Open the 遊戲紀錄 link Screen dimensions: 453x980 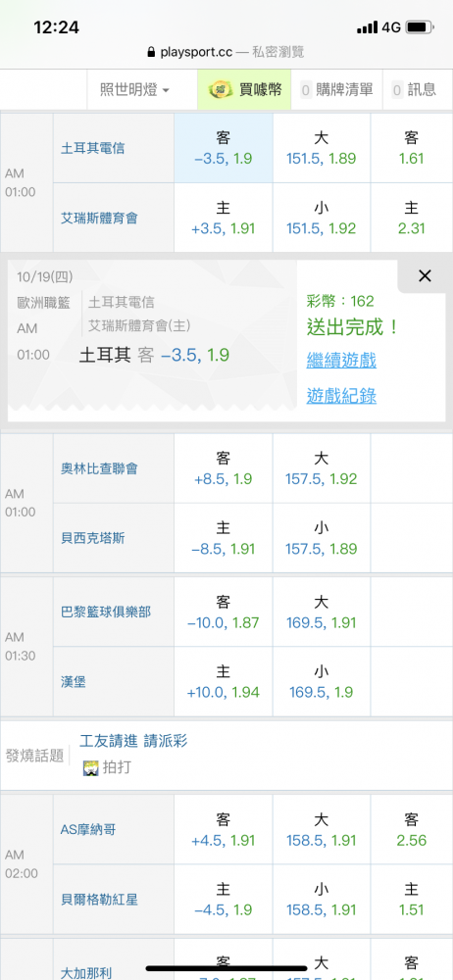coord(341,396)
